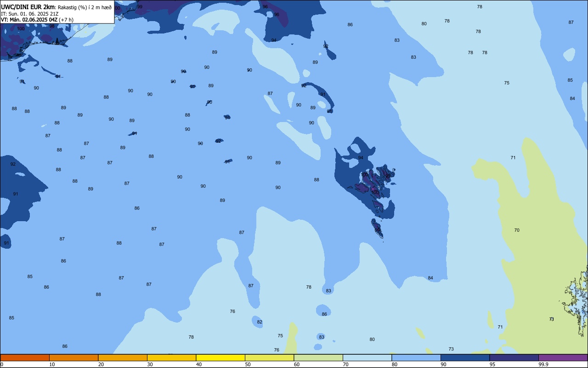
Task: Click the legend tick label 50
Action: tap(248, 364)
